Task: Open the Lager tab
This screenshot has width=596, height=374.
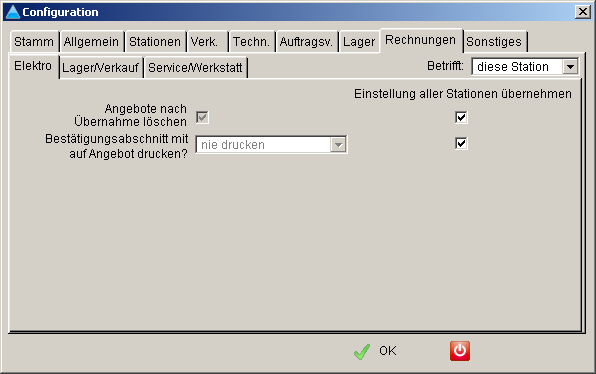Action: (x=359, y=41)
